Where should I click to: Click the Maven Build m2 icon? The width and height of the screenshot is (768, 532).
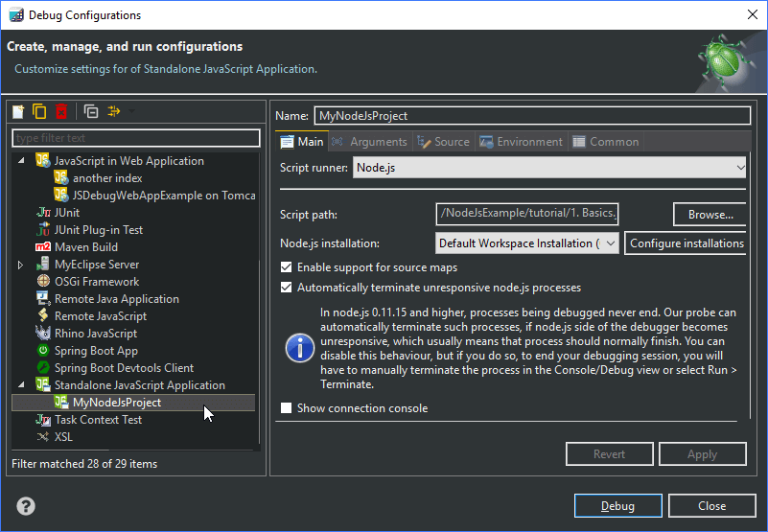point(43,247)
